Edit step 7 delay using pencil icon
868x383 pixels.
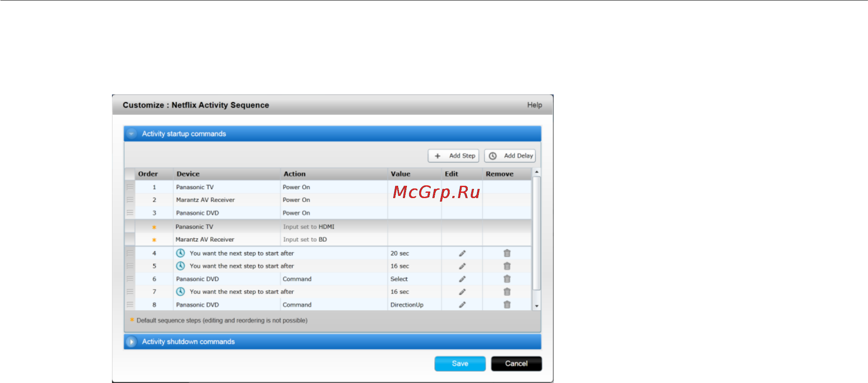[x=462, y=292]
